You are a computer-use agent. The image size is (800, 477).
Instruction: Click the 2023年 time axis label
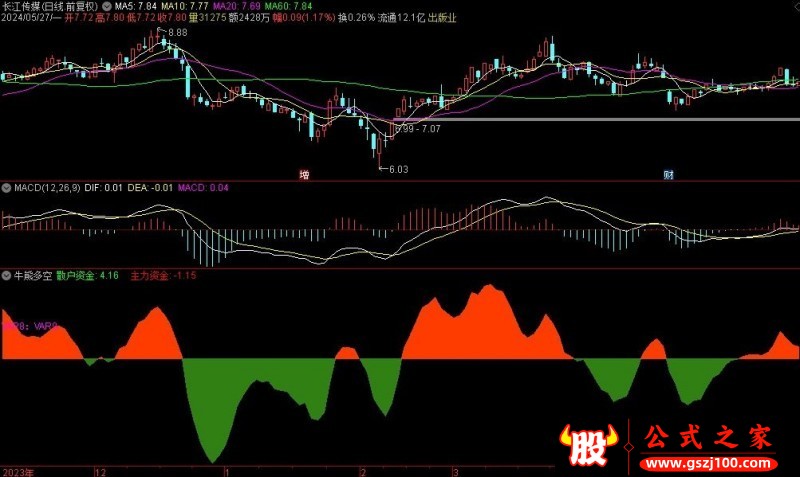click(18, 472)
